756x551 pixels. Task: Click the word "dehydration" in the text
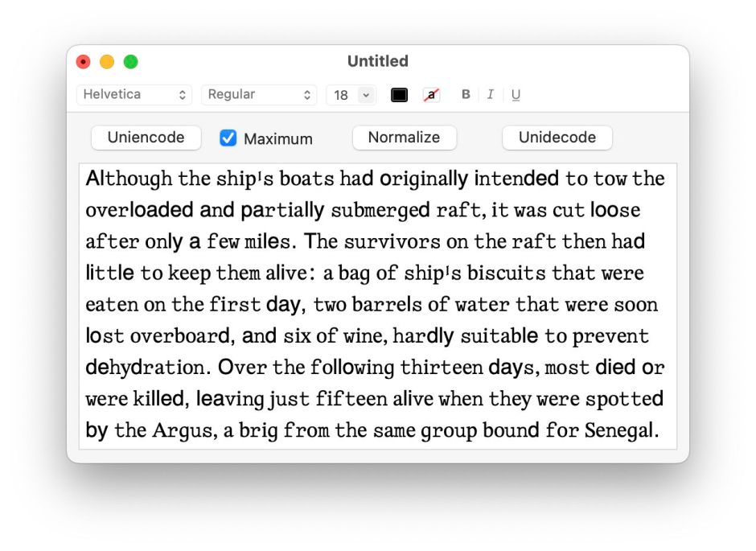click(x=146, y=368)
